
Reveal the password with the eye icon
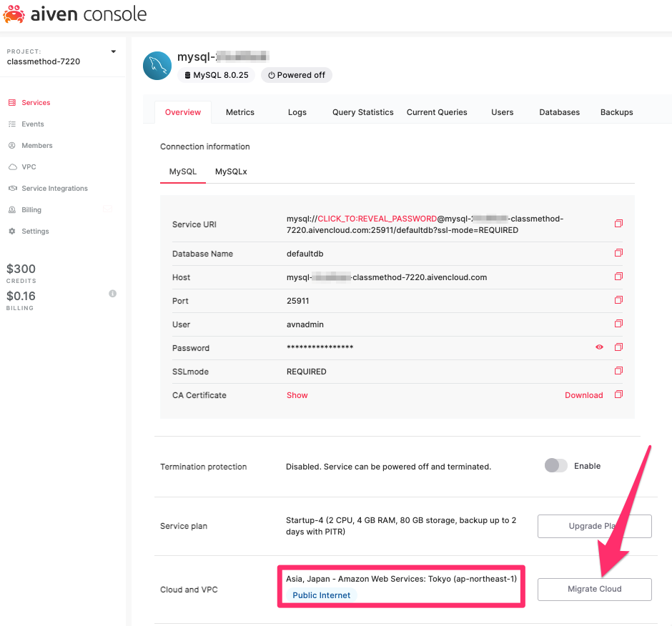[600, 347]
